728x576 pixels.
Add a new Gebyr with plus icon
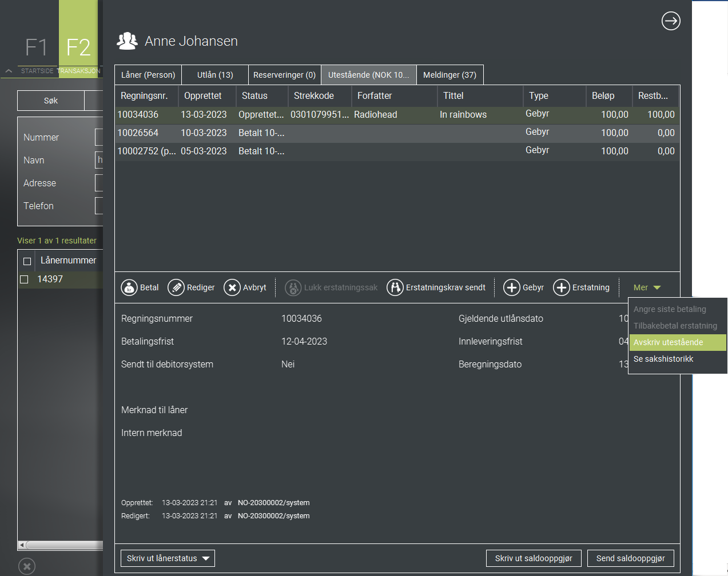(512, 287)
